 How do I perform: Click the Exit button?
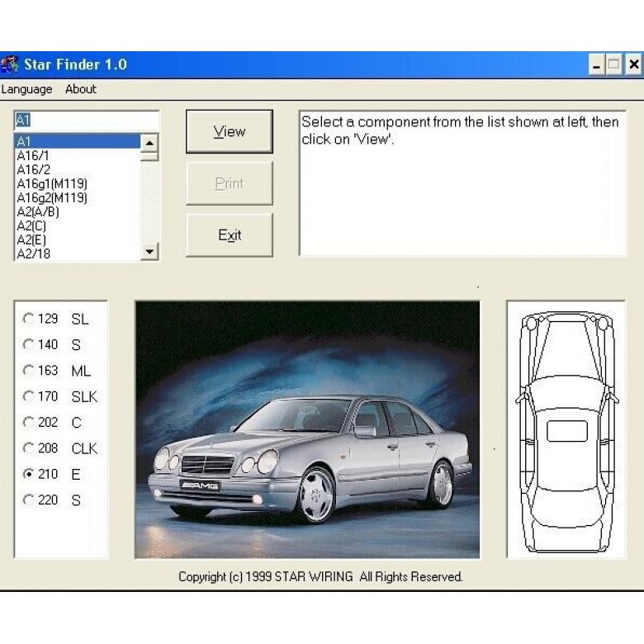click(x=230, y=235)
